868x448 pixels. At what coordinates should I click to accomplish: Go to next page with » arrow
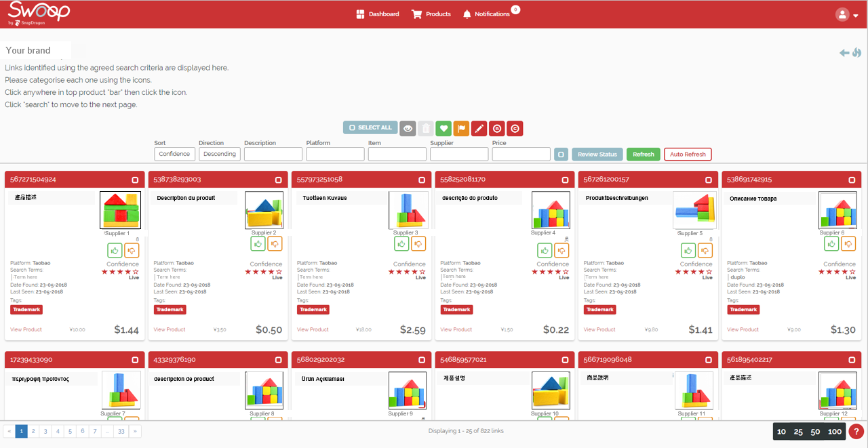point(135,431)
